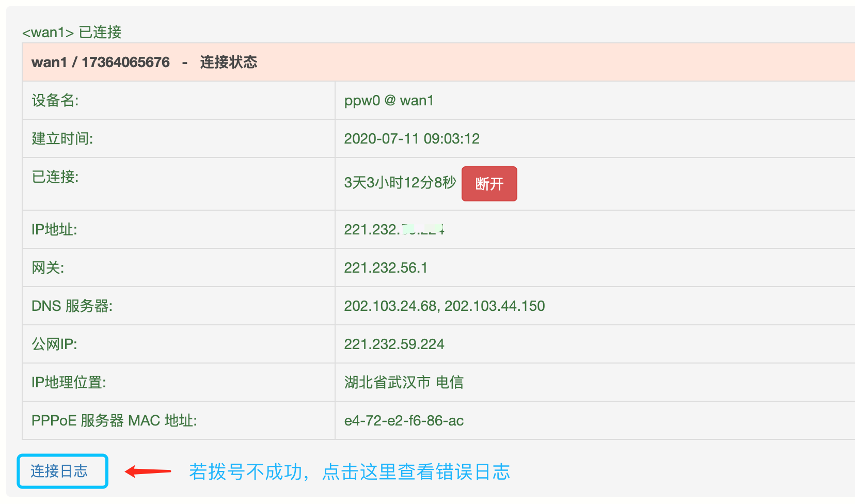Click the location value 湖北省武汉市 电信

click(x=404, y=382)
